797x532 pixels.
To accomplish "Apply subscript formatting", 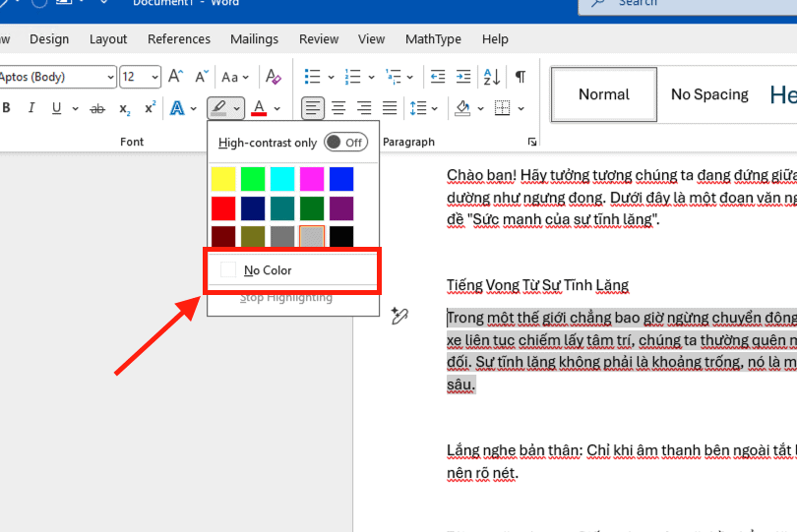I will coord(125,109).
